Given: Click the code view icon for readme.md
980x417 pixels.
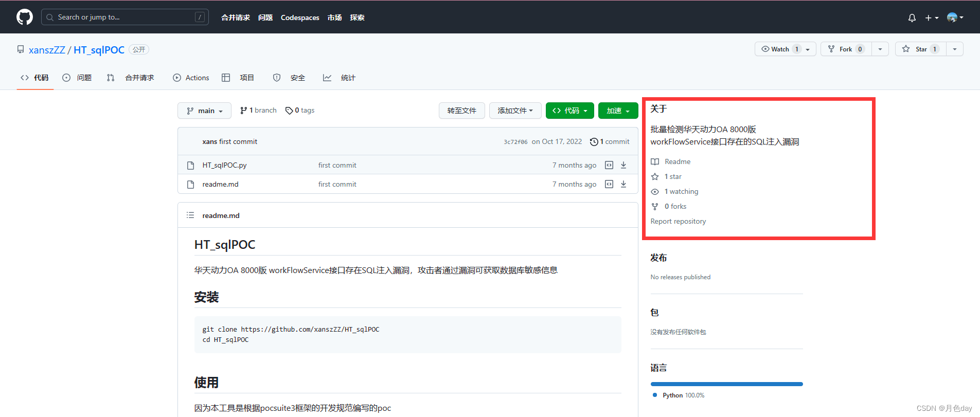Looking at the screenshot, I should click(x=609, y=184).
